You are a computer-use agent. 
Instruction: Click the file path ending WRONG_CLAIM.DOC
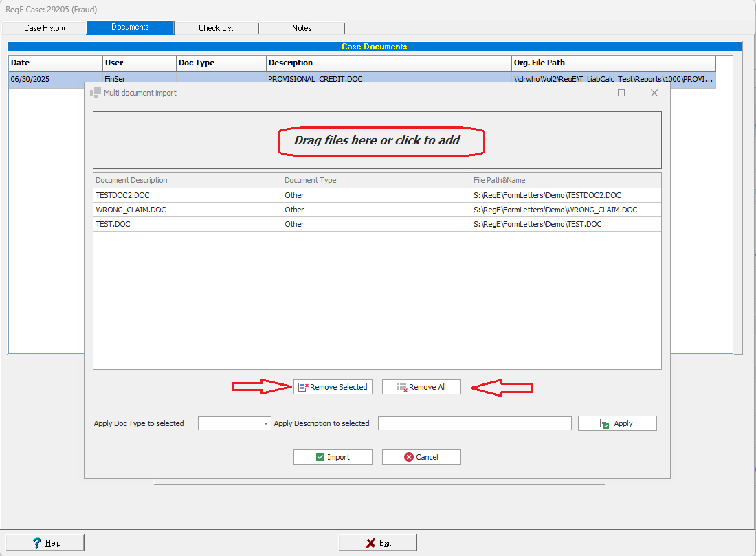click(x=566, y=210)
